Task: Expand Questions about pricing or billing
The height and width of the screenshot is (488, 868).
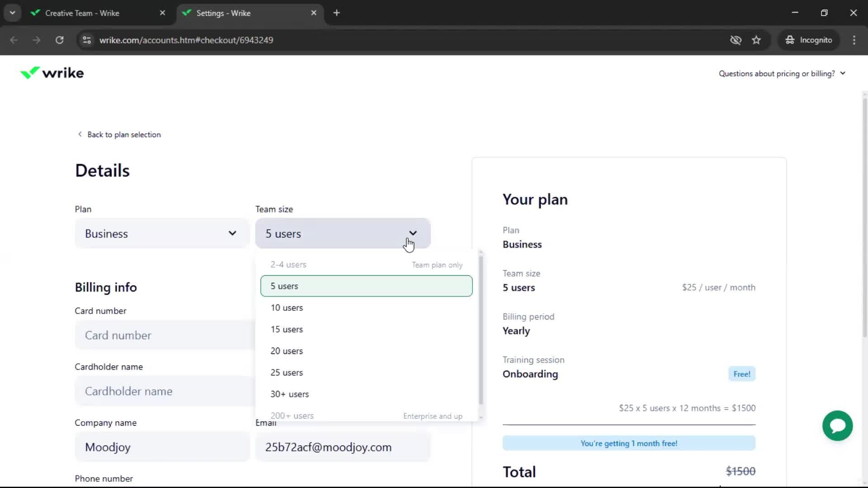Action: [x=782, y=74]
